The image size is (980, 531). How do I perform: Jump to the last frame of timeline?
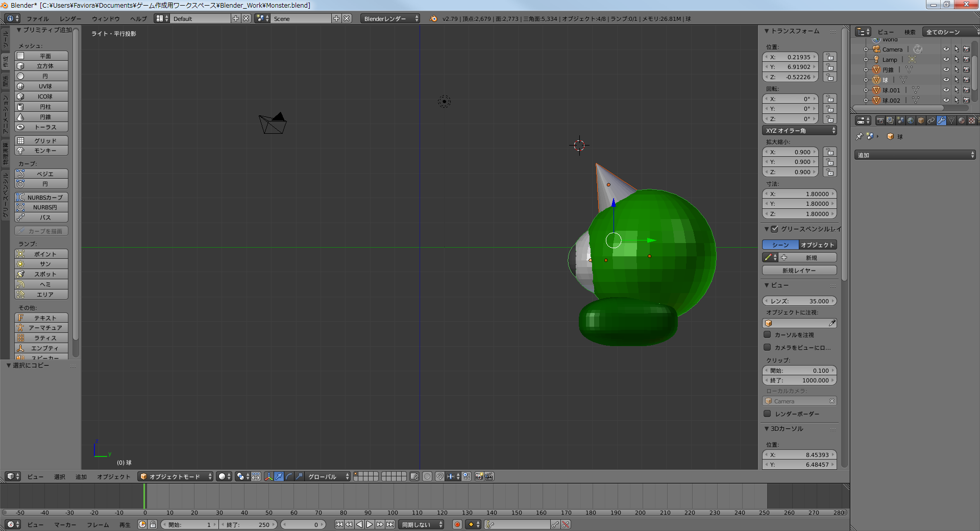pos(390,524)
